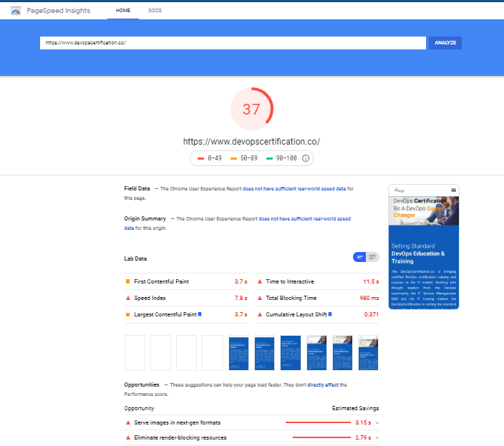Viewport: 504px width, 446px height.
Task: Expand Eliminate render-blocking resources chevron
Action: pos(377,437)
